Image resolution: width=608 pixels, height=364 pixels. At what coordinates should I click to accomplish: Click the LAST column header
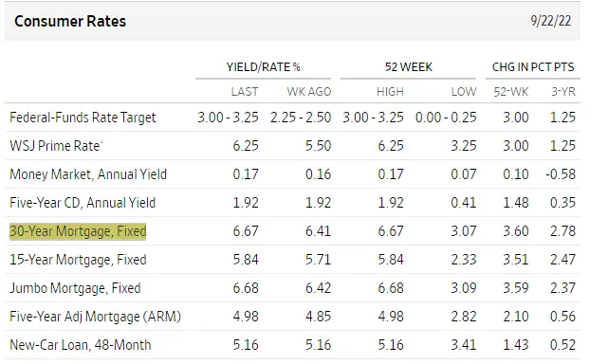pyautogui.click(x=245, y=92)
